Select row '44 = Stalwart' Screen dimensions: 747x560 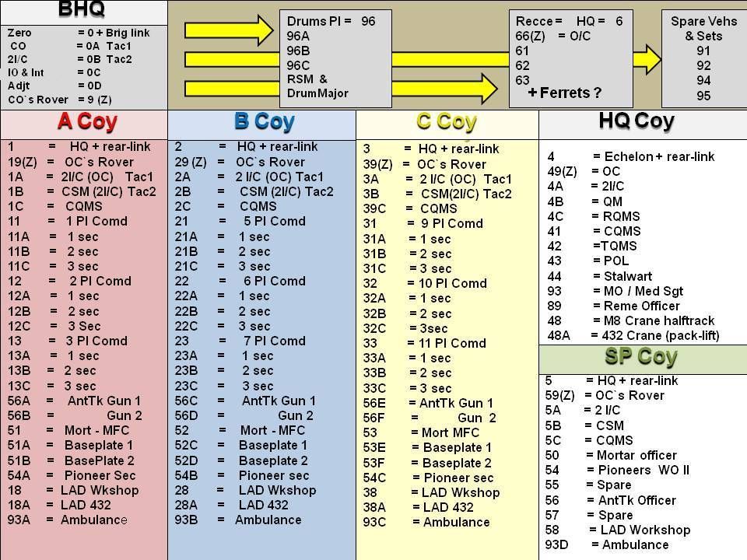(x=600, y=276)
